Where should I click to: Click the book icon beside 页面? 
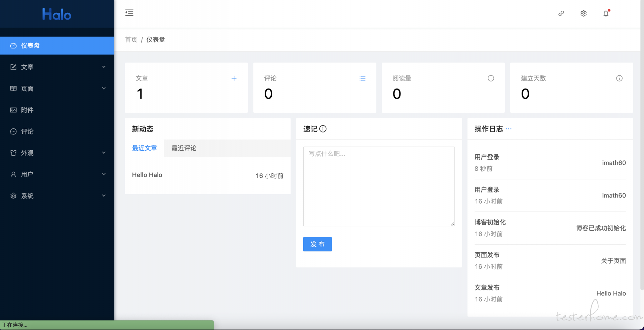(x=13, y=89)
